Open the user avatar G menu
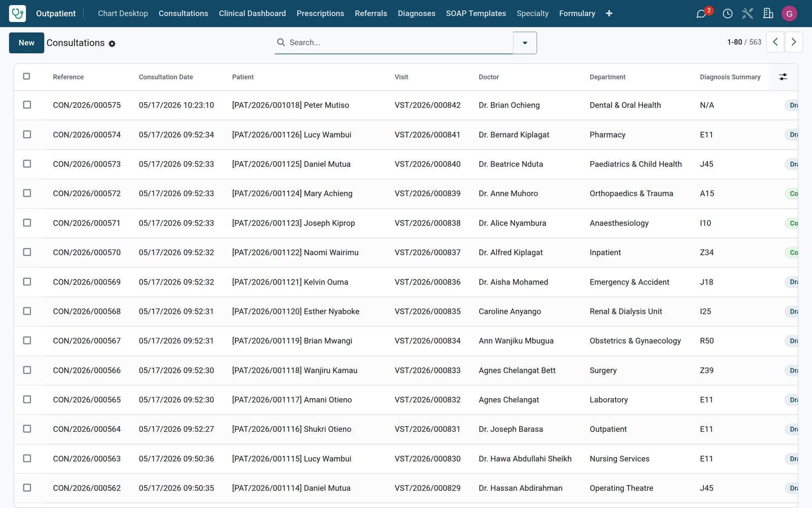This screenshot has height=508, width=812. pyautogui.click(x=789, y=14)
